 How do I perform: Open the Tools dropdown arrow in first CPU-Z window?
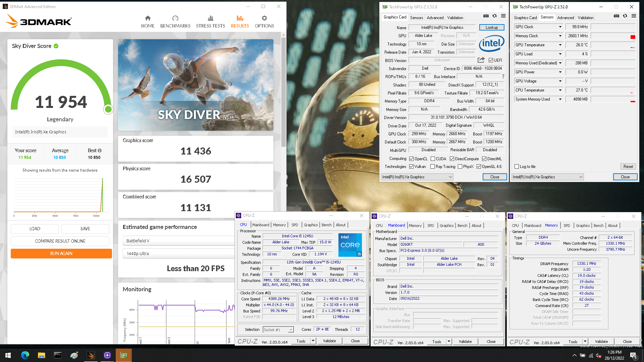(x=313, y=341)
